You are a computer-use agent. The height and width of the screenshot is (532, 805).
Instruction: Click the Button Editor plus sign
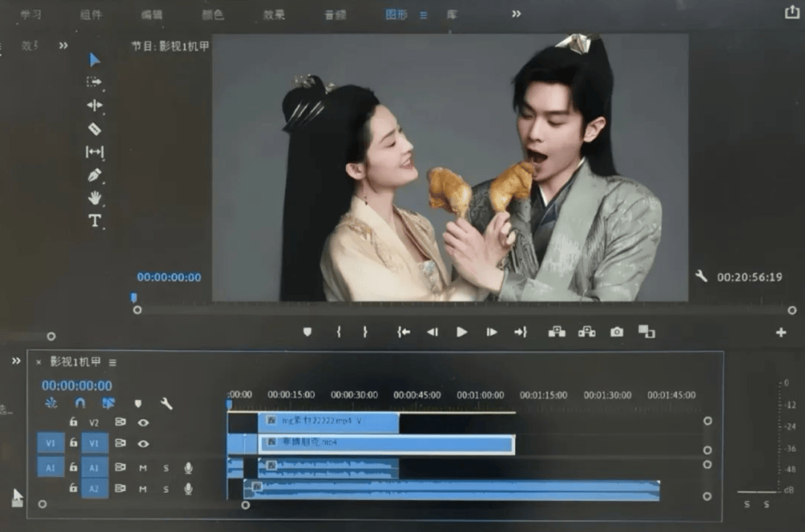(x=780, y=332)
